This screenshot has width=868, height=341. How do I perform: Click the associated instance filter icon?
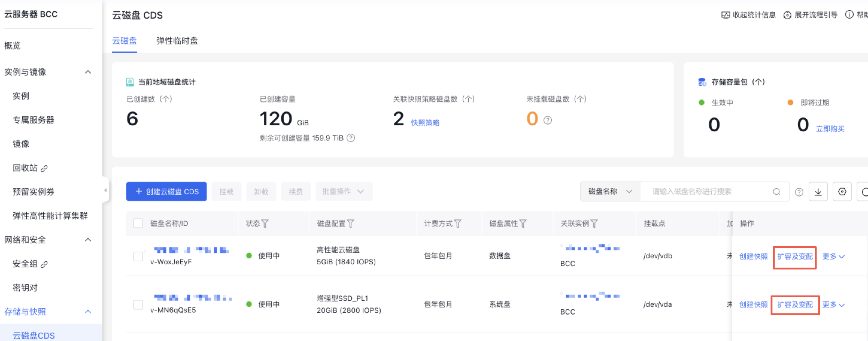[x=594, y=224]
